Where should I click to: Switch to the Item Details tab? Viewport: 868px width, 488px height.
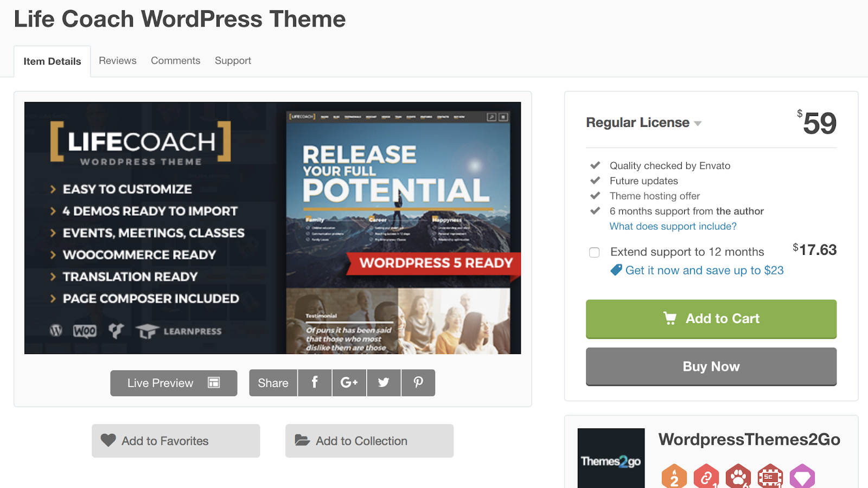[x=52, y=61]
